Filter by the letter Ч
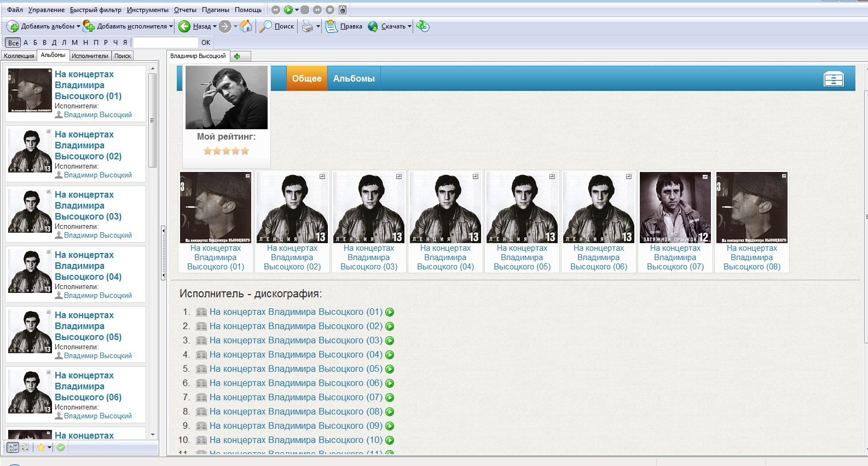This screenshot has height=466, width=868. pyautogui.click(x=115, y=43)
